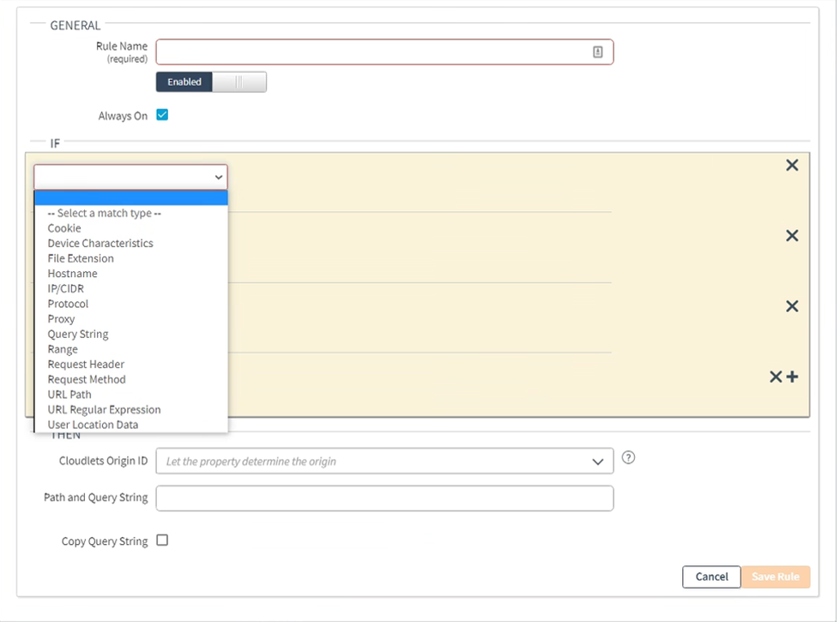Select Proxy match type
Image resolution: width=840 pixels, height=622 pixels.
tap(131, 319)
